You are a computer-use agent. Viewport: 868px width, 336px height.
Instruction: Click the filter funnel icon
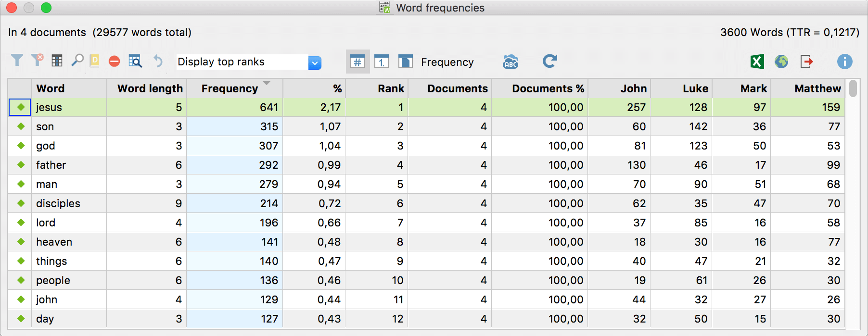17,61
